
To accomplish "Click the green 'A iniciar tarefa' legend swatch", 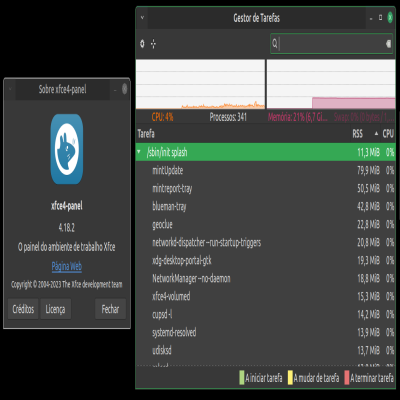I will [242, 378].
